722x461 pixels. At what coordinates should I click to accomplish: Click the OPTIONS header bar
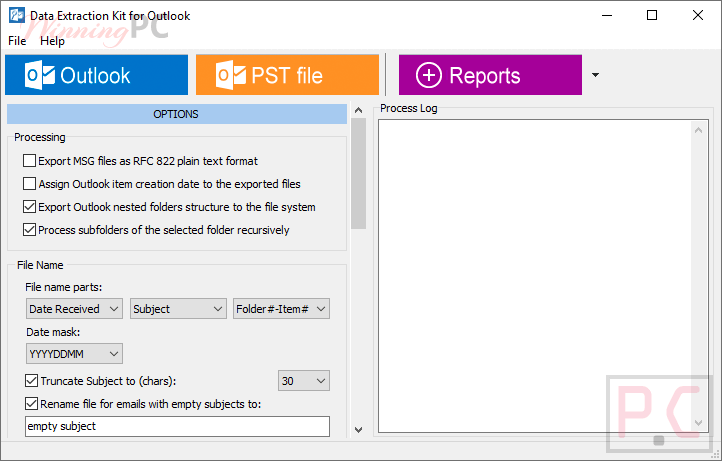point(177,114)
